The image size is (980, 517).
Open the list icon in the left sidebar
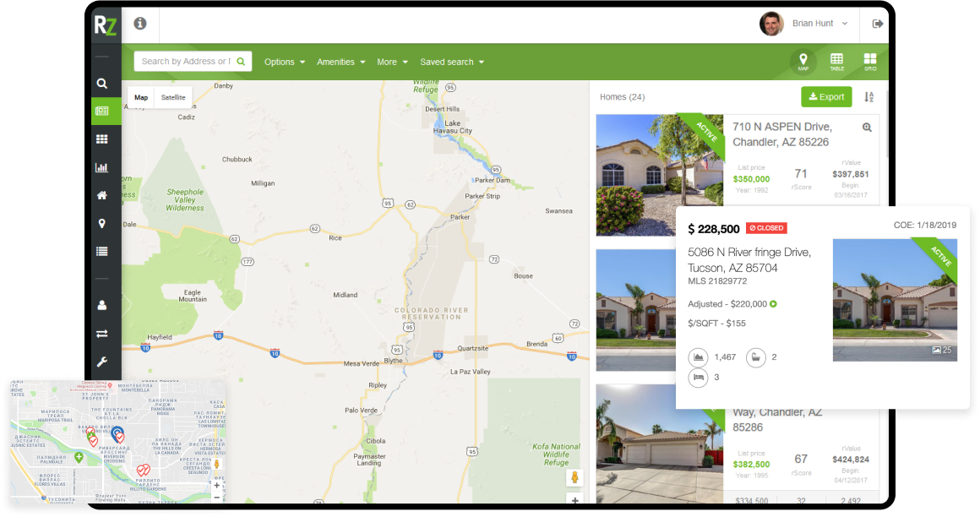[x=102, y=251]
